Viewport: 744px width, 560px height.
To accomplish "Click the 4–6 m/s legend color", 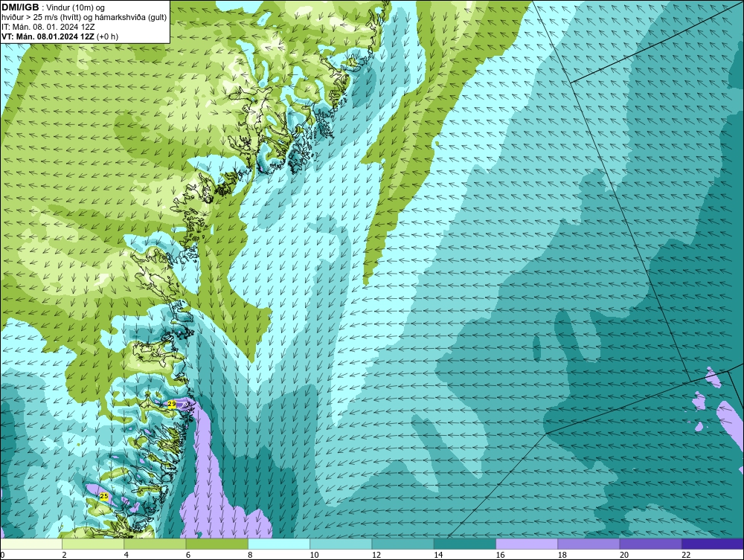I will (x=155, y=544).
